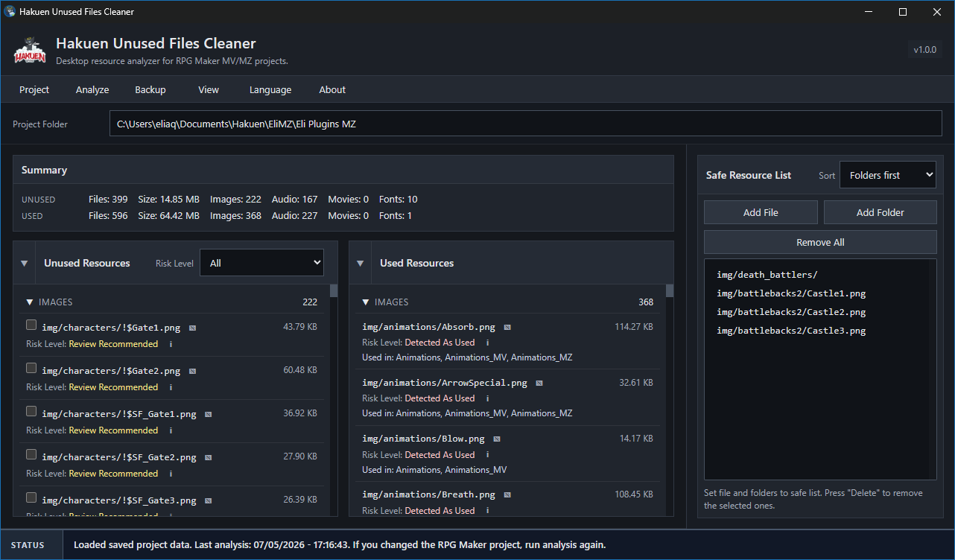Click 'Detected As Used' under ArrowSpecial.png

pyautogui.click(x=440, y=398)
